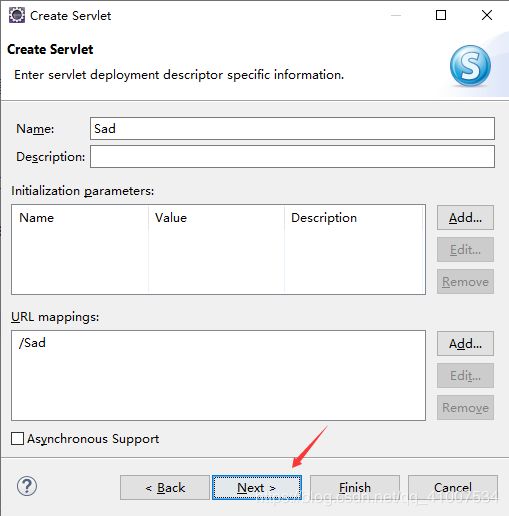Close the Create Servlet dialog

pyautogui.click(x=487, y=15)
